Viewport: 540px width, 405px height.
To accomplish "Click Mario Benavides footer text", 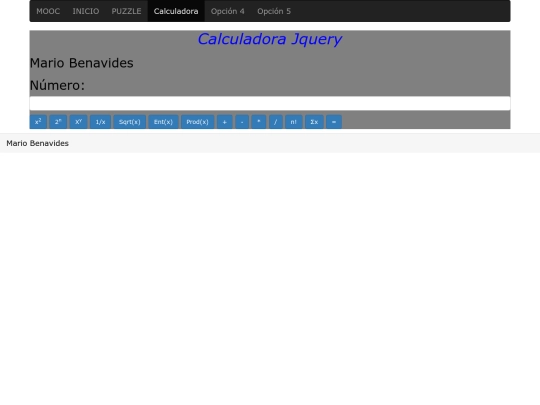I will pyautogui.click(x=38, y=143).
